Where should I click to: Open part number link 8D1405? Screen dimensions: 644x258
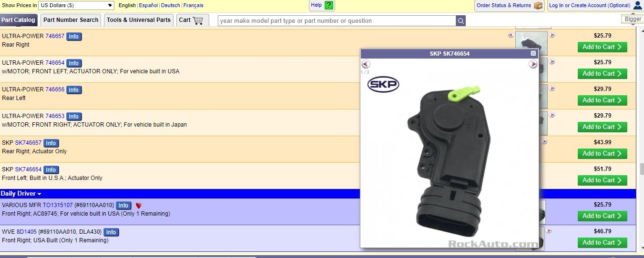tap(27, 232)
